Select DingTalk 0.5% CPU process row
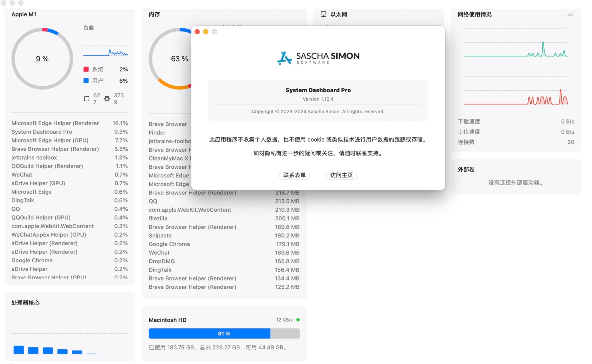The image size is (592, 364). pyautogui.click(x=70, y=200)
